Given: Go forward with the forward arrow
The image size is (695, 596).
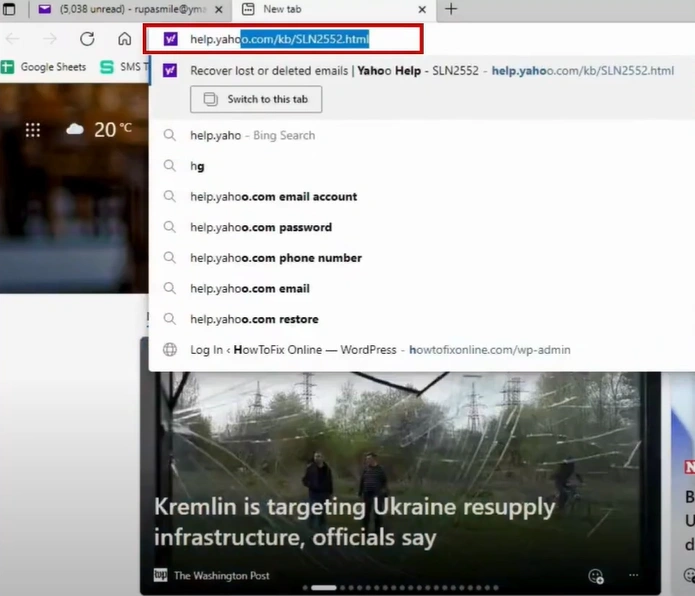Looking at the screenshot, I should point(50,39).
